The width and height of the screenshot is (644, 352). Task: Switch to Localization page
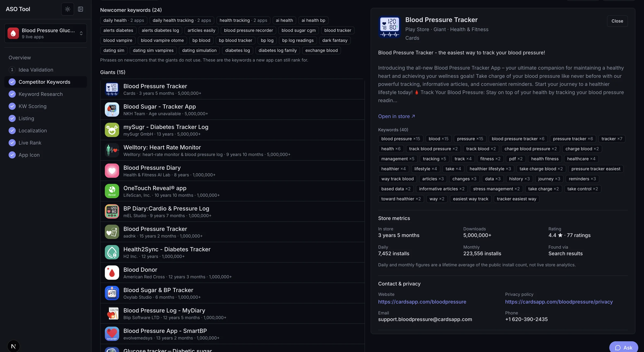click(33, 131)
